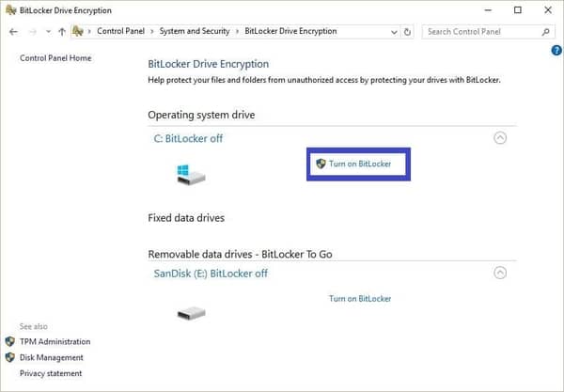Click the search magnifier icon
The width and height of the screenshot is (564, 392).
[x=545, y=32]
